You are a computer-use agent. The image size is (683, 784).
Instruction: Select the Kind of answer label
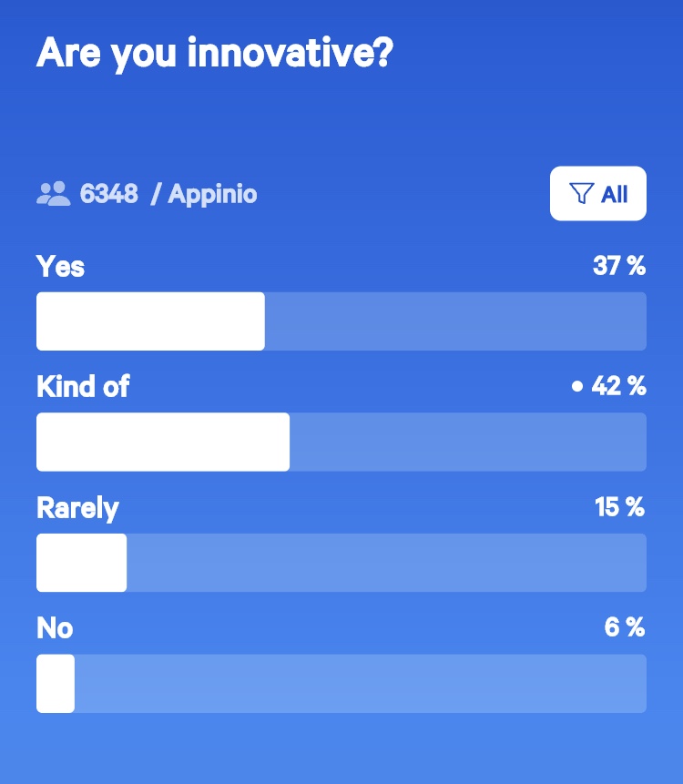(83, 386)
